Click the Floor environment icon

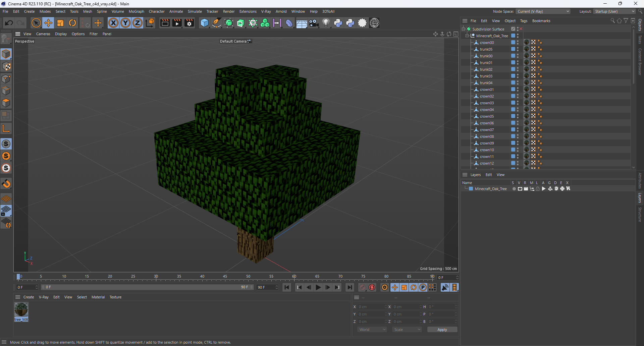301,23
